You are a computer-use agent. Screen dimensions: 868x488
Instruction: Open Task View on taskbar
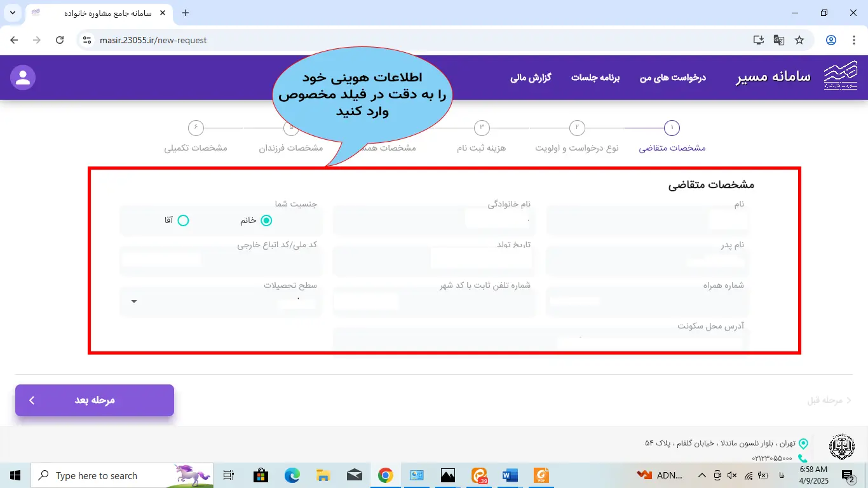[x=229, y=475]
